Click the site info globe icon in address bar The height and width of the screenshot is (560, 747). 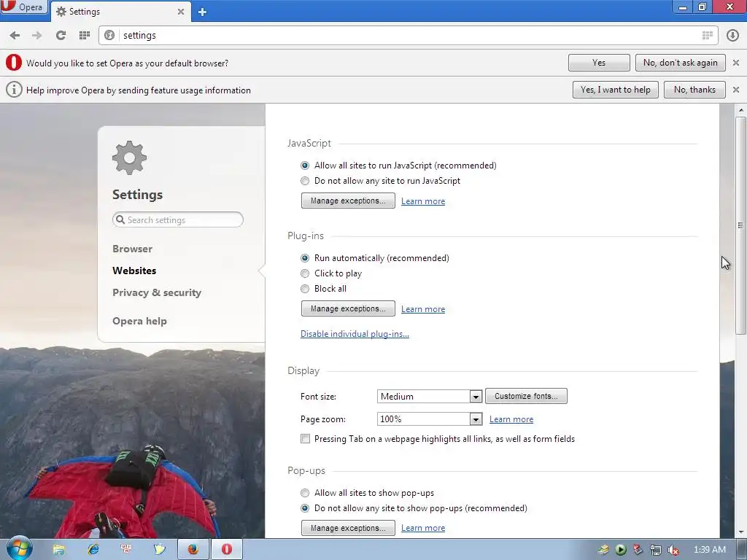109,35
